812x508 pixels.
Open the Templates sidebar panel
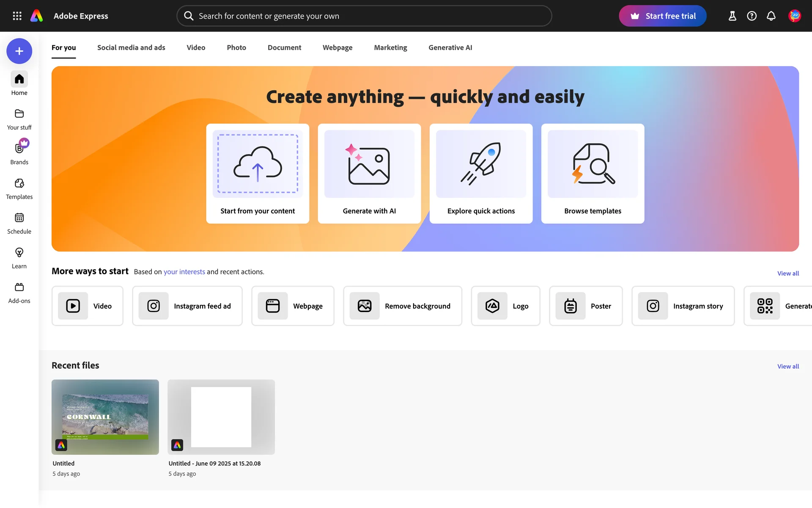point(19,189)
